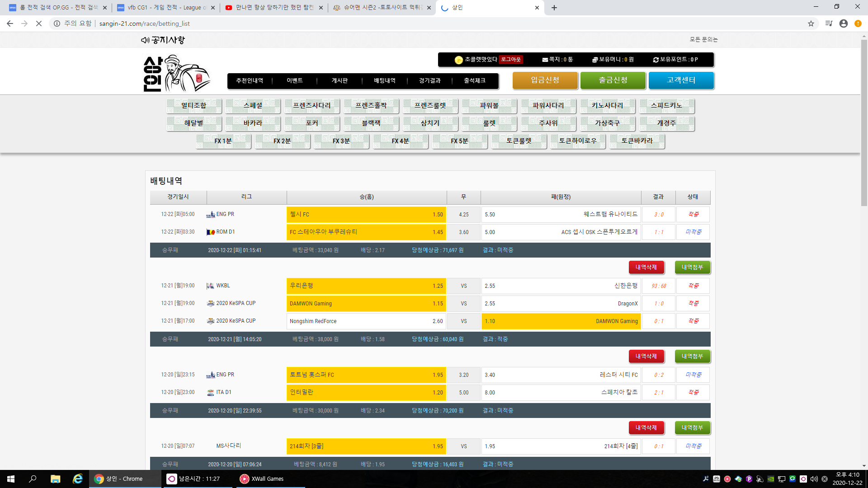The height and width of the screenshot is (488, 868).
Task: Select the 파워볼 game category
Action: pos(489,106)
